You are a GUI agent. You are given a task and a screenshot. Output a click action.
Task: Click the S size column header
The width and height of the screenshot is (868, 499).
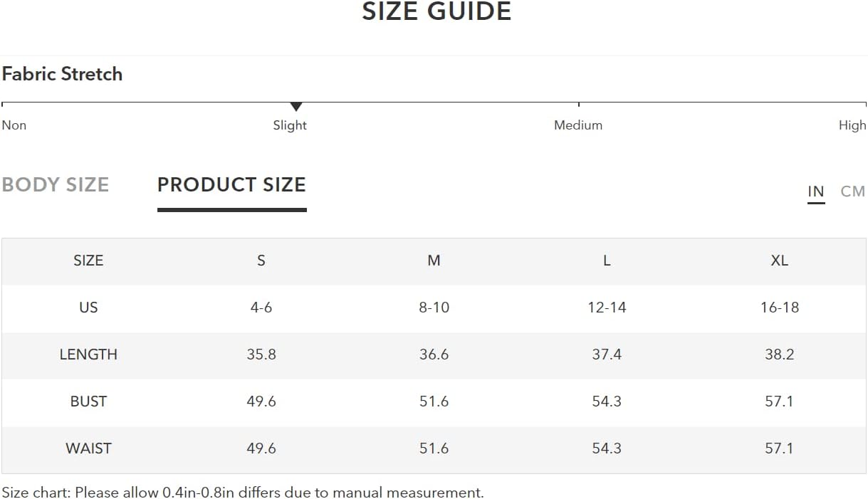click(261, 261)
